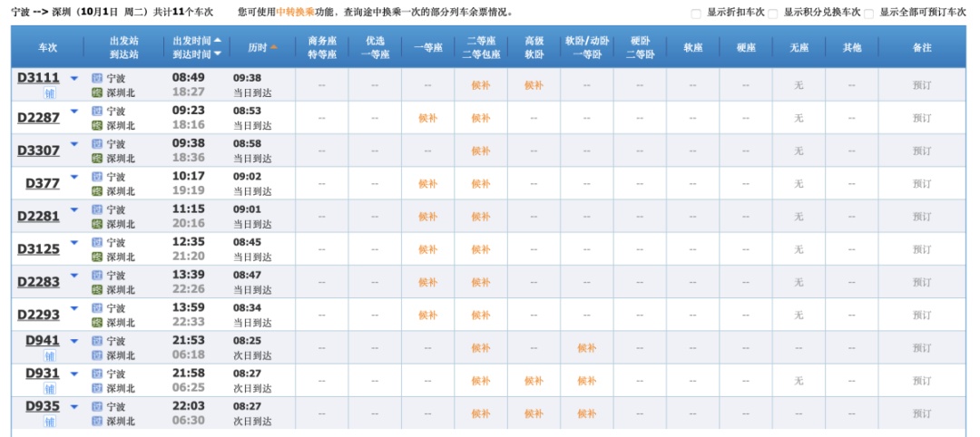
Task: Expand stop details arrow for D2281
Action: (74, 209)
